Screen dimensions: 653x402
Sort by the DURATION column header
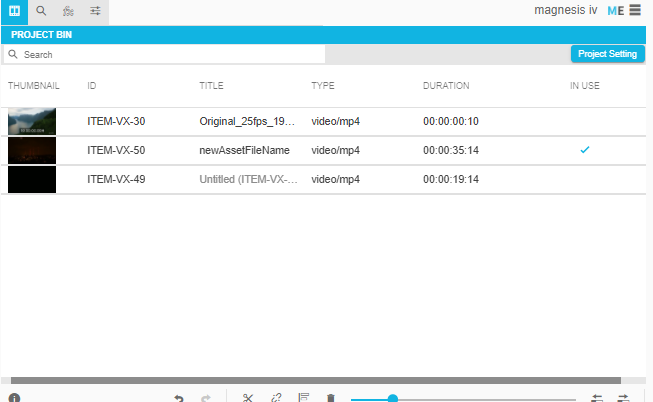[446, 86]
